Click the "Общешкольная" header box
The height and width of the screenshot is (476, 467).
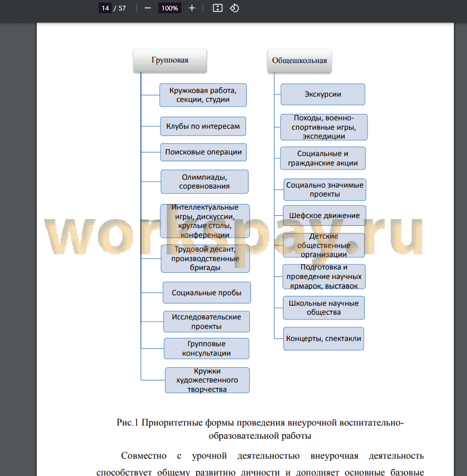tap(299, 61)
